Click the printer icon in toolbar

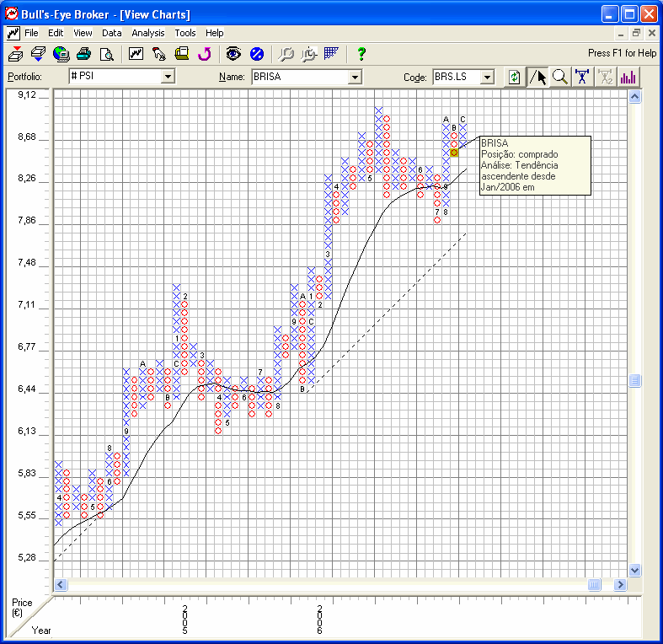(83, 54)
